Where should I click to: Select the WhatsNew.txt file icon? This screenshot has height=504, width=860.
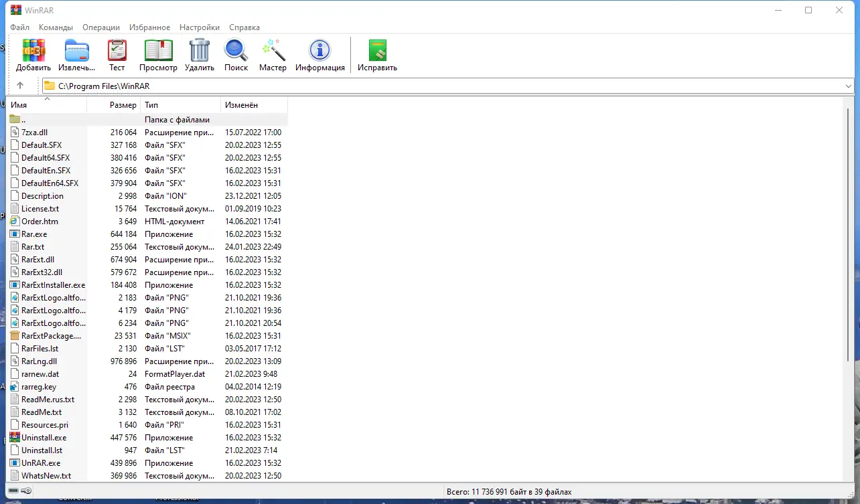pyautogui.click(x=15, y=476)
